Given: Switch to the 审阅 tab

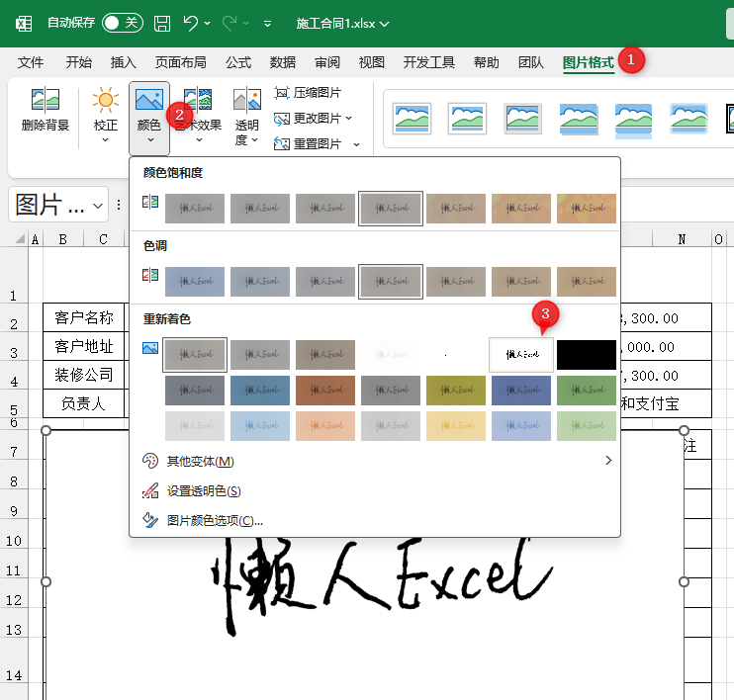Looking at the screenshot, I should 327,62.
